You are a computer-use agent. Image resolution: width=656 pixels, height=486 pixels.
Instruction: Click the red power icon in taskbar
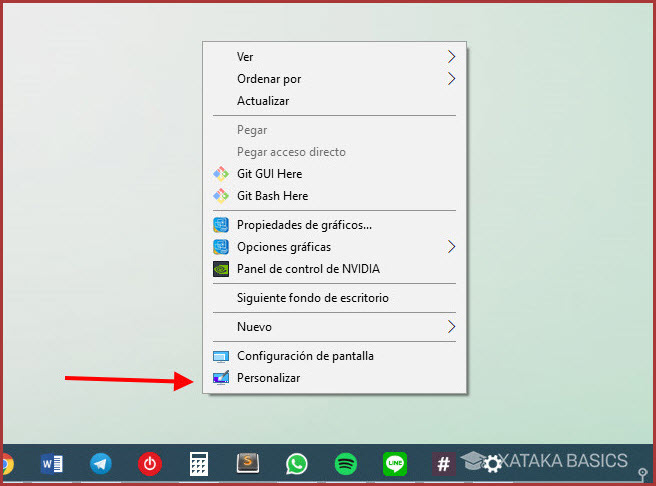pyautogui.click(x=150, y=463)
